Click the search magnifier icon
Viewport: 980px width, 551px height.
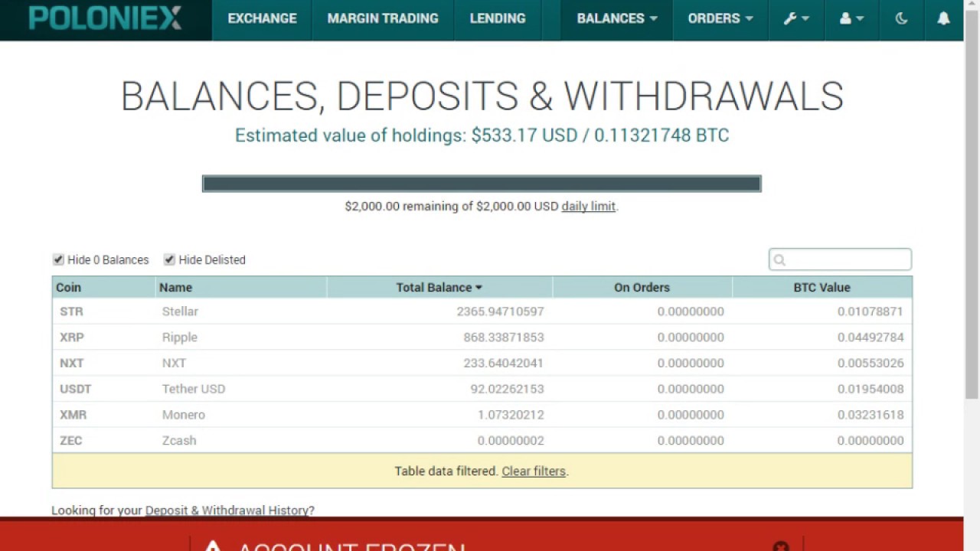779,260
